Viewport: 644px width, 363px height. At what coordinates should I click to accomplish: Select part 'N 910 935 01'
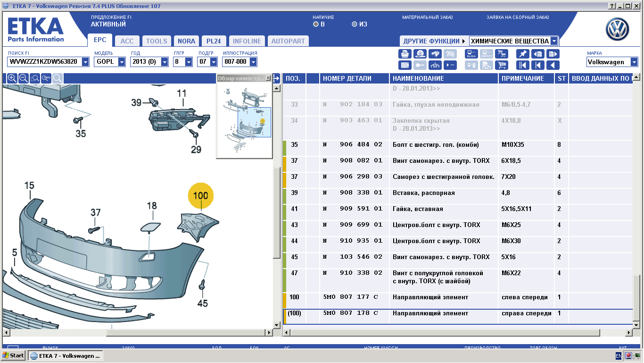352,241
